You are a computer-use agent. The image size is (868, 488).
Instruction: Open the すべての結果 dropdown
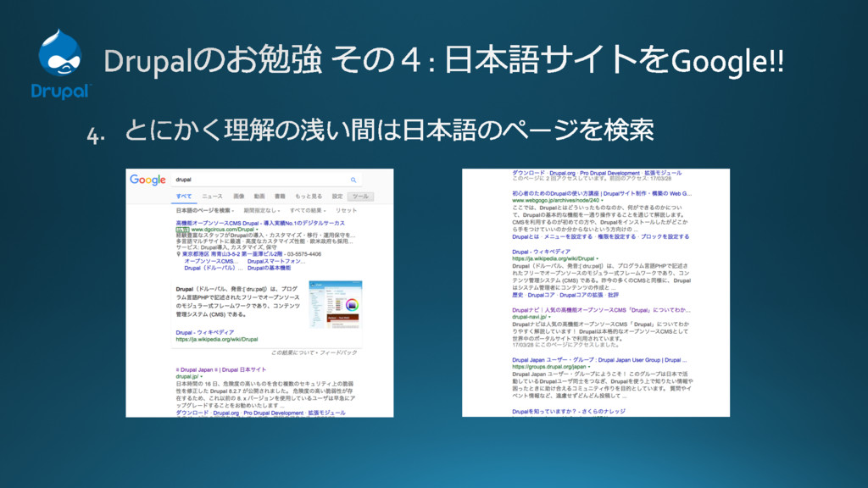pos(307,211)
